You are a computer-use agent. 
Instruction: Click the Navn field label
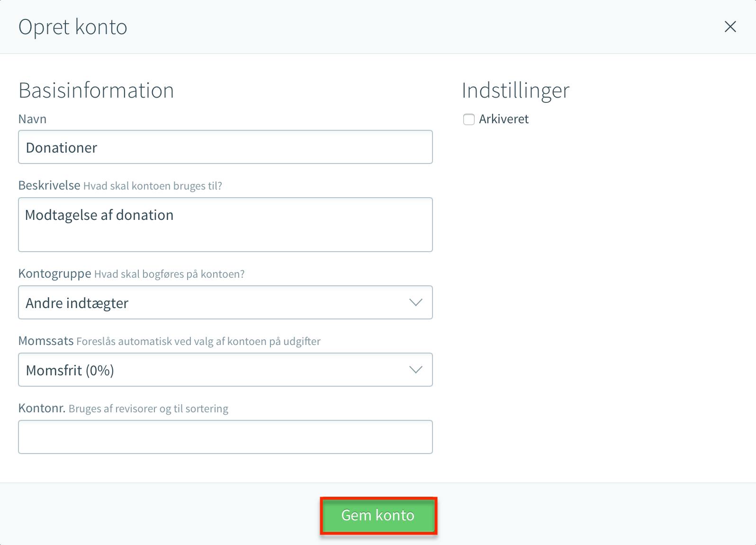[32, 119]
